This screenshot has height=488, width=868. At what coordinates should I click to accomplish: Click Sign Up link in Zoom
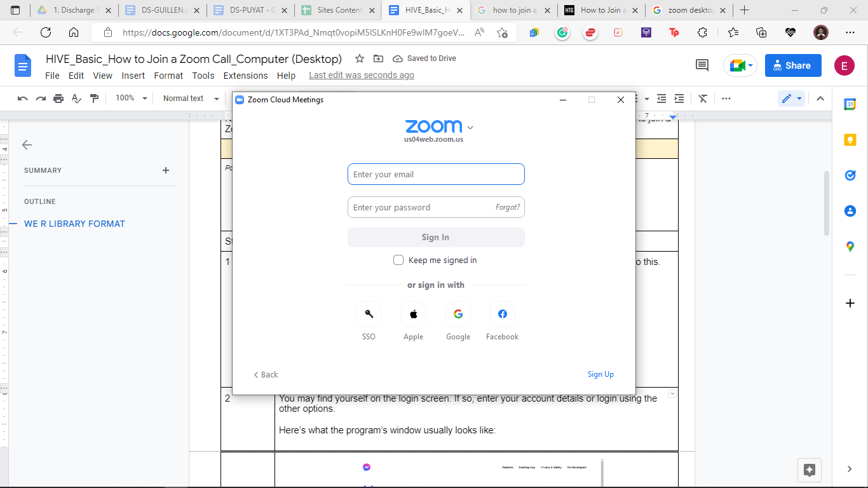click(600, 374)
